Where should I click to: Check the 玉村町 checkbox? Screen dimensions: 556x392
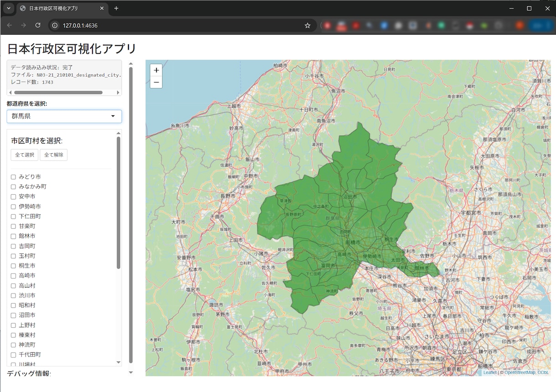14,256
